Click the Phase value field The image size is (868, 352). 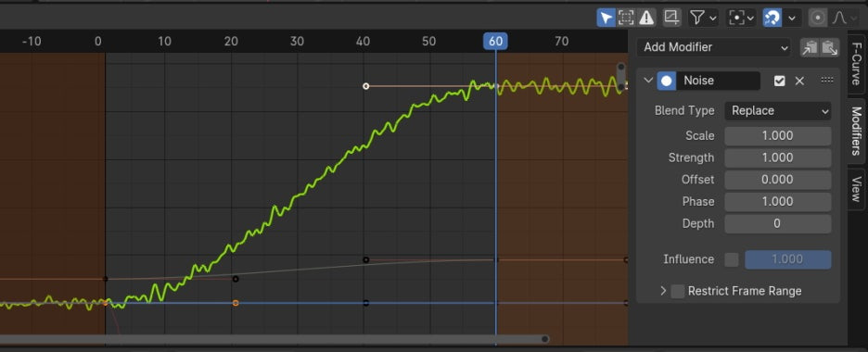pyautogui.click(x=778, y=202)
